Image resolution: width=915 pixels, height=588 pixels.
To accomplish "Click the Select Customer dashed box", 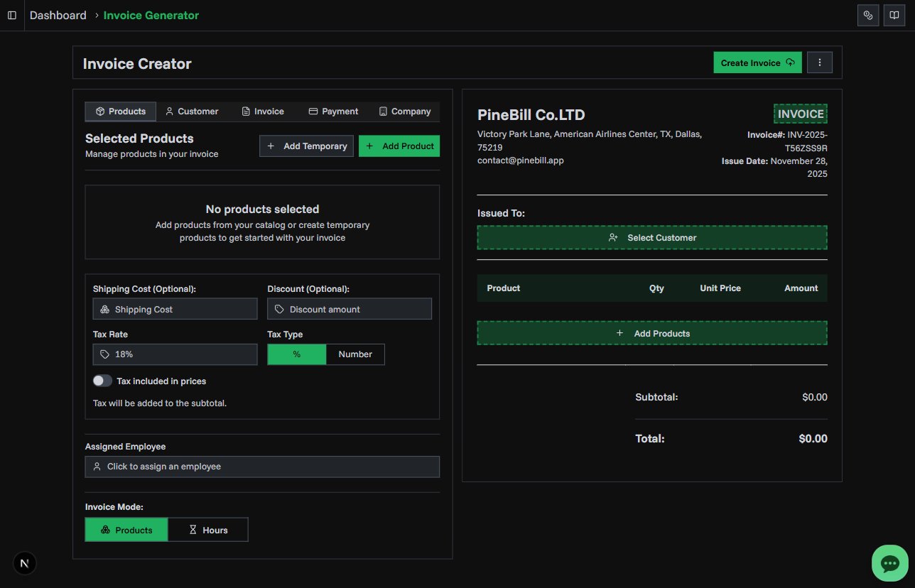I will [x=652, y=238].
